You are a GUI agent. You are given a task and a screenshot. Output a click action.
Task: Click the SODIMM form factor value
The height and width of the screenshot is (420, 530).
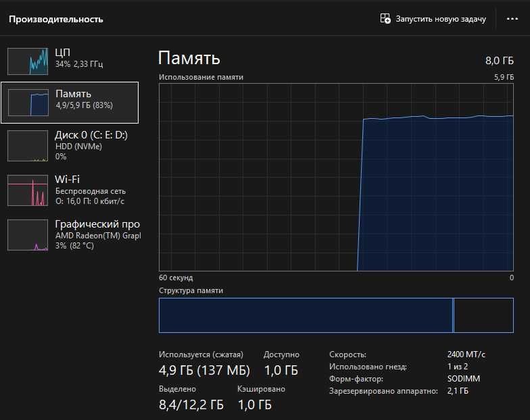click(x=464, y=378)
